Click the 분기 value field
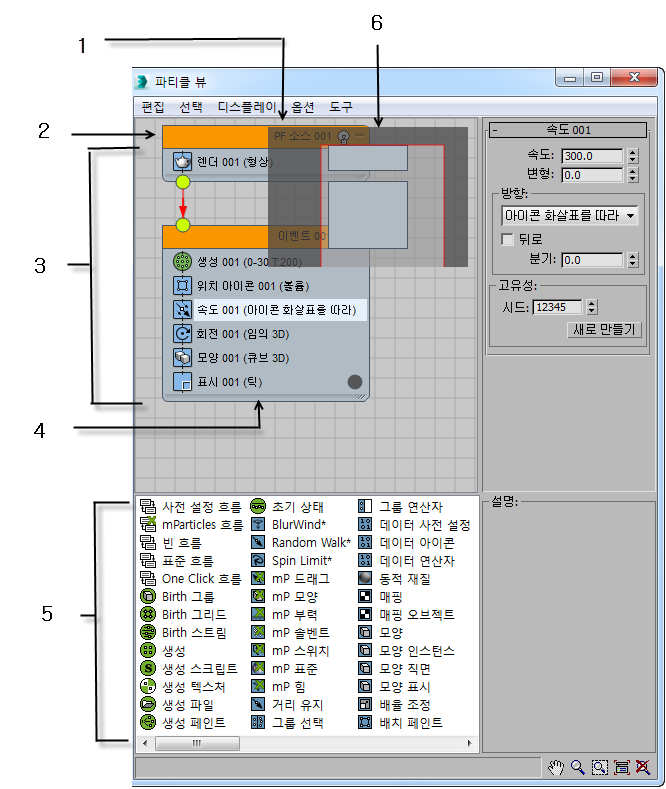Image resolution: width=666 pixels, height=789 pixels. [593, 260]
